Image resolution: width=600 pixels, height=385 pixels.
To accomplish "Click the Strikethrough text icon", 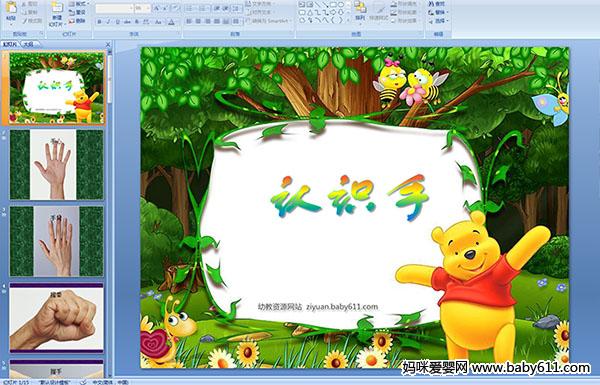I will point(127,22).
